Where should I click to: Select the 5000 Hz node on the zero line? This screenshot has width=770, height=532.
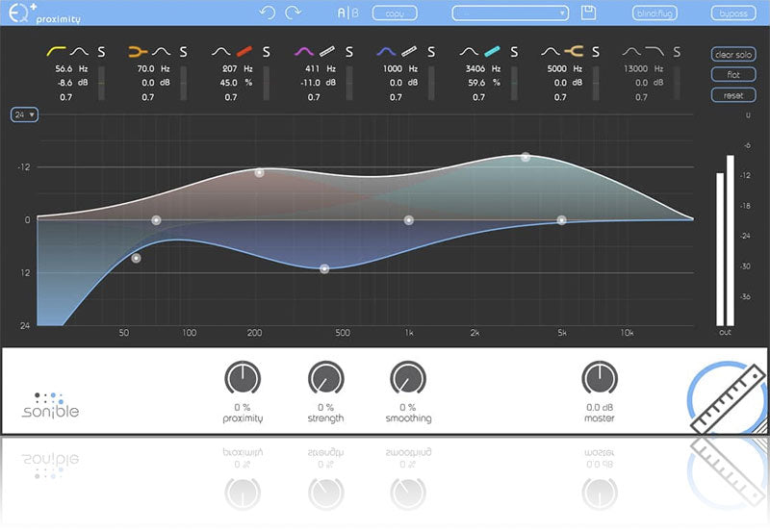[562, 220]
